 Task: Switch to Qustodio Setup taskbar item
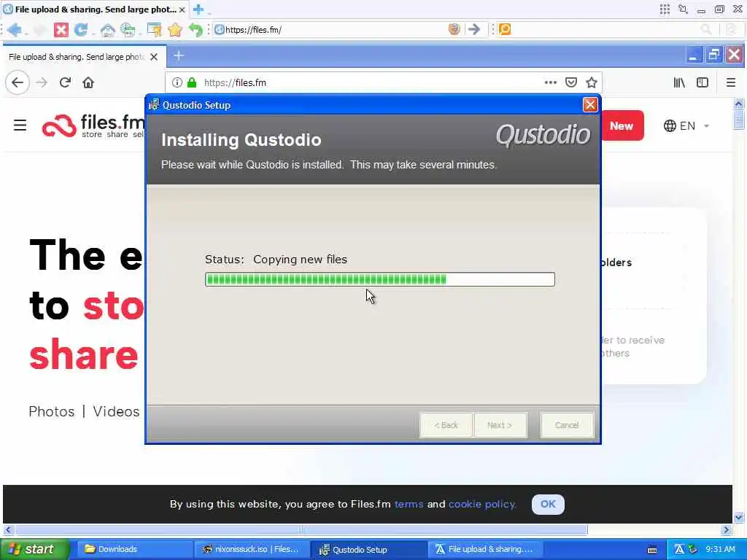pos(370,550)
